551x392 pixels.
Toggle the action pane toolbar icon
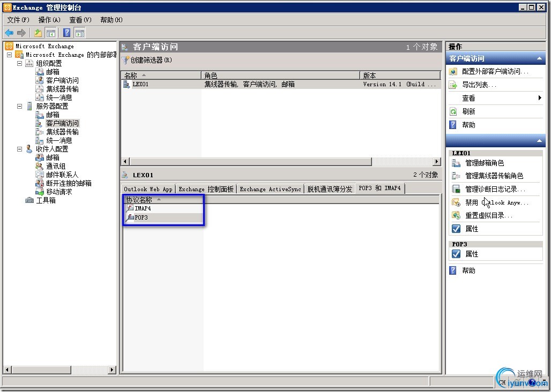[x=80, y=33]
